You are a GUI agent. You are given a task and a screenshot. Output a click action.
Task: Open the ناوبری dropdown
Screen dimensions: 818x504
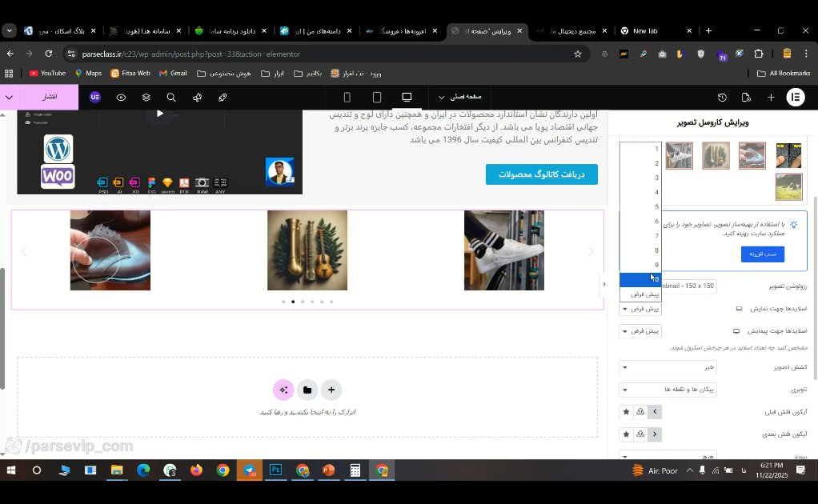tap(668, 390)
